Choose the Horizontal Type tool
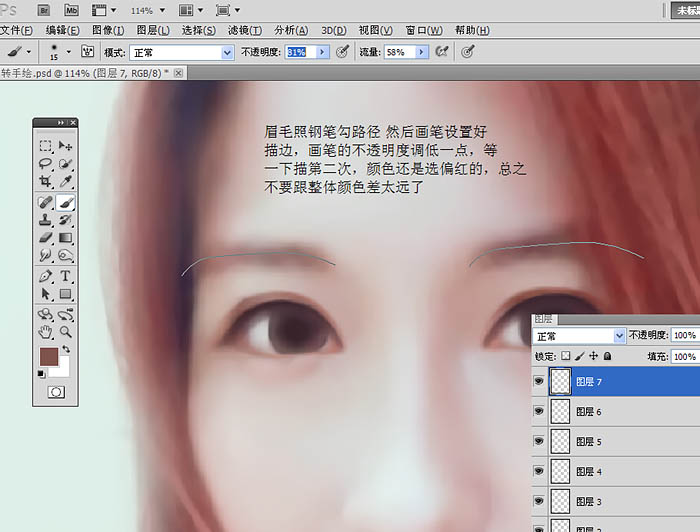This screenshot has height=532, width=700. pos(66,276)
